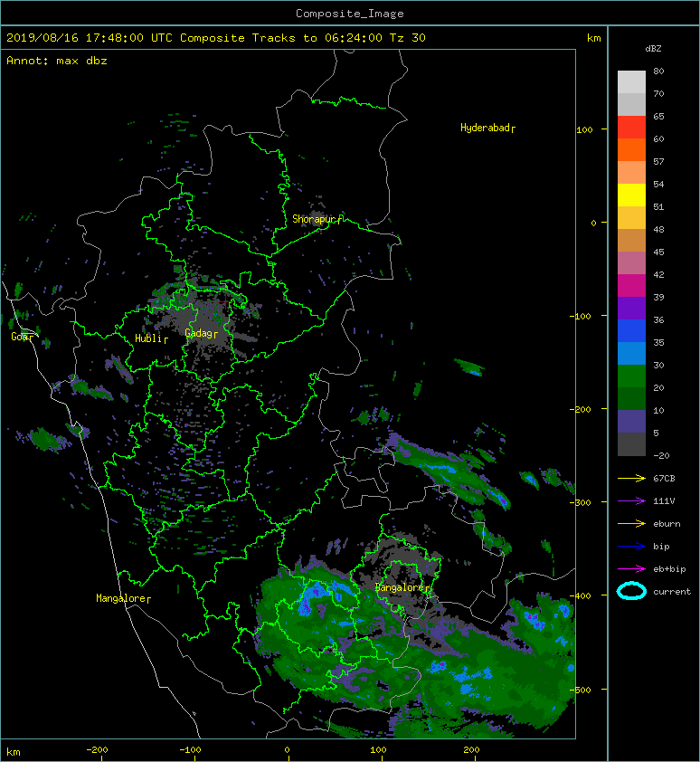Image resolution: width=700 pixels, height=762 pixels.
Task: Click the 111V legend label
Action: pyautogui.click(x=664, y=501)
